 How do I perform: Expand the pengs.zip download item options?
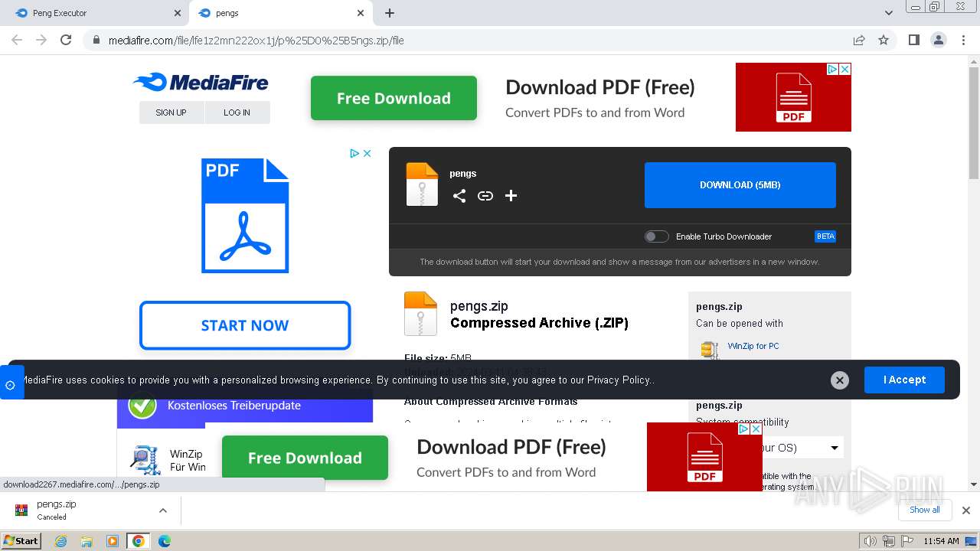(162, 510)
